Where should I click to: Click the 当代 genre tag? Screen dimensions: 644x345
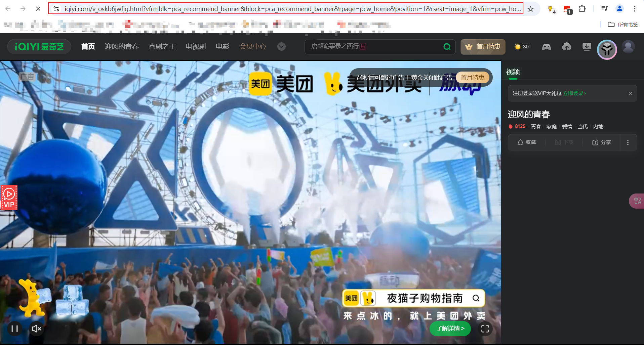click(x=582, y=127)
